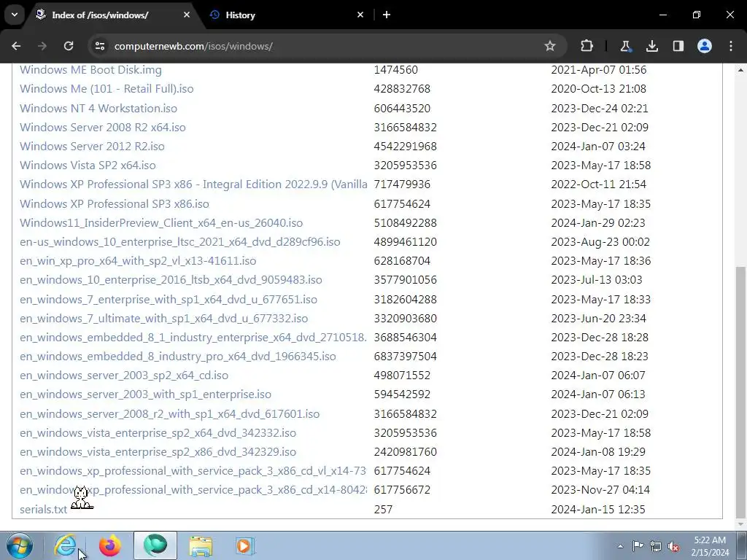747x560 pixels.
Task: View site information icon in address bar
Action: pos(100,46)
